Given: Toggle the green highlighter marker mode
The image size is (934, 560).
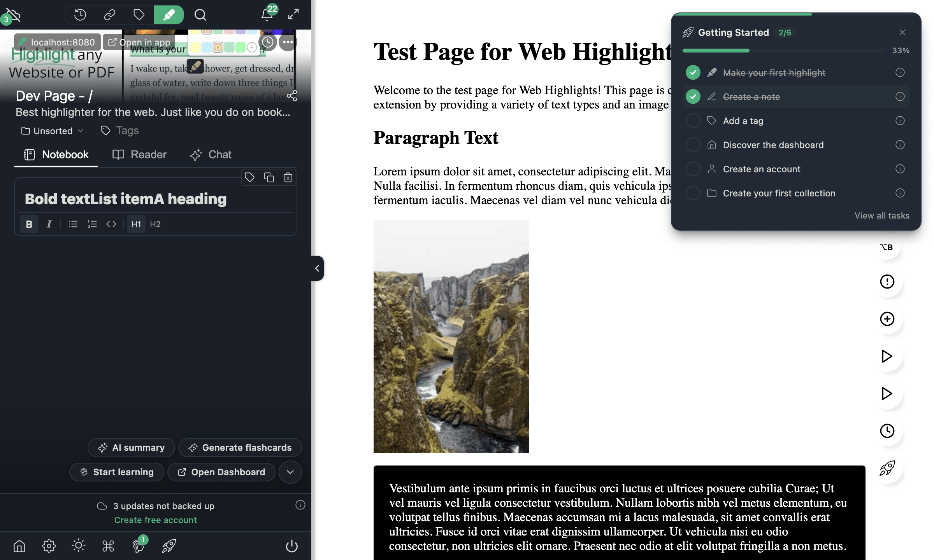Looking at the screenshot, I should tap(169, 15).
